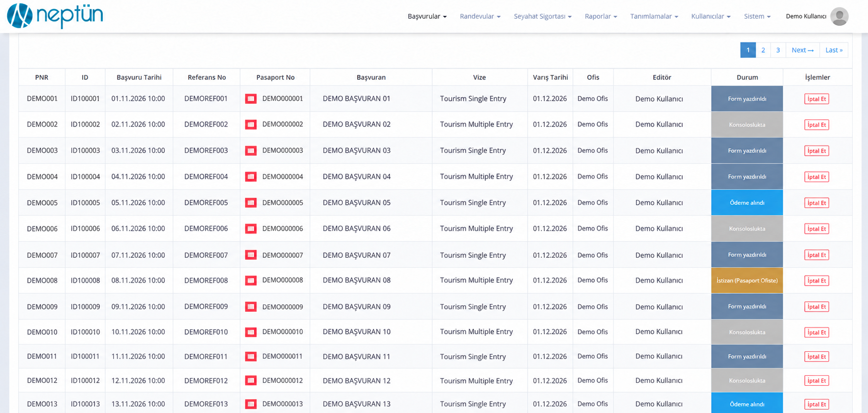Jump to the Last page

tap(834, 50)
